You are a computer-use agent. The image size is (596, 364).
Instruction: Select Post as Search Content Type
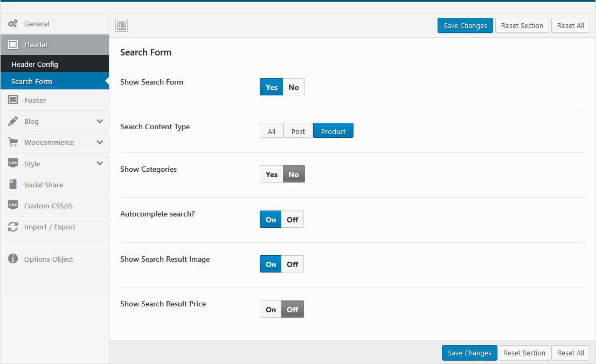(298, 131)
